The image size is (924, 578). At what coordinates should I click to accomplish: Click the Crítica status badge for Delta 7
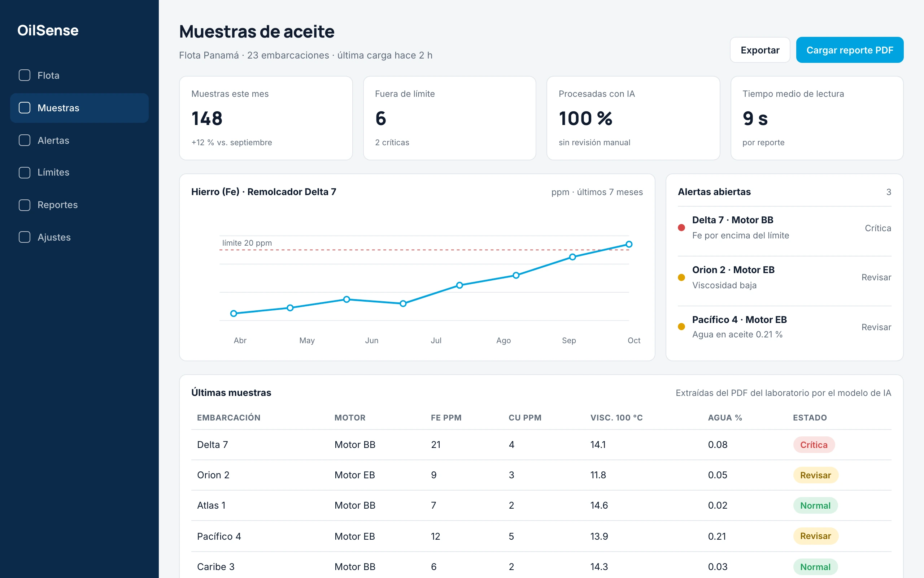point(814,445)
